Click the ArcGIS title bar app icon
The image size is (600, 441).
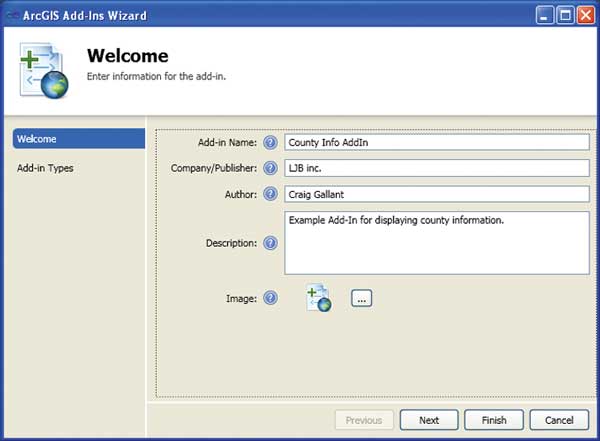tap(12, 16)
